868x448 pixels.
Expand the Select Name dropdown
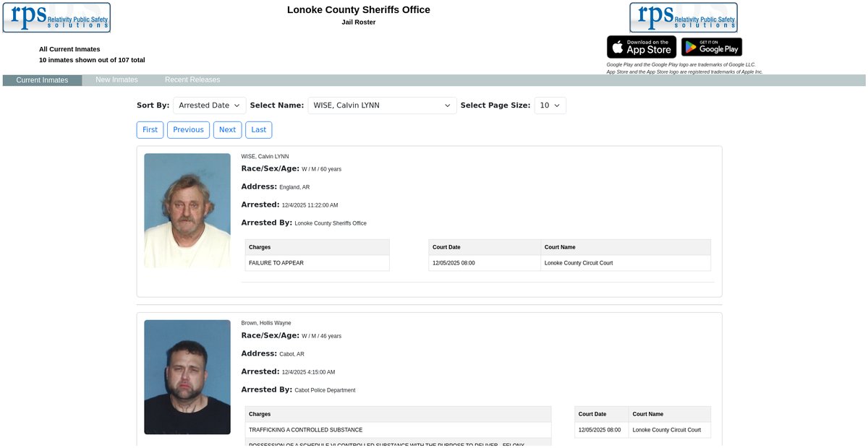[x=382, y=105]
